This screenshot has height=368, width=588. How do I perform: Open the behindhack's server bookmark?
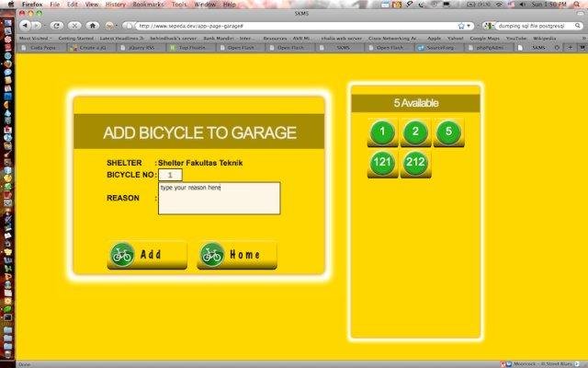pos(174,39)
